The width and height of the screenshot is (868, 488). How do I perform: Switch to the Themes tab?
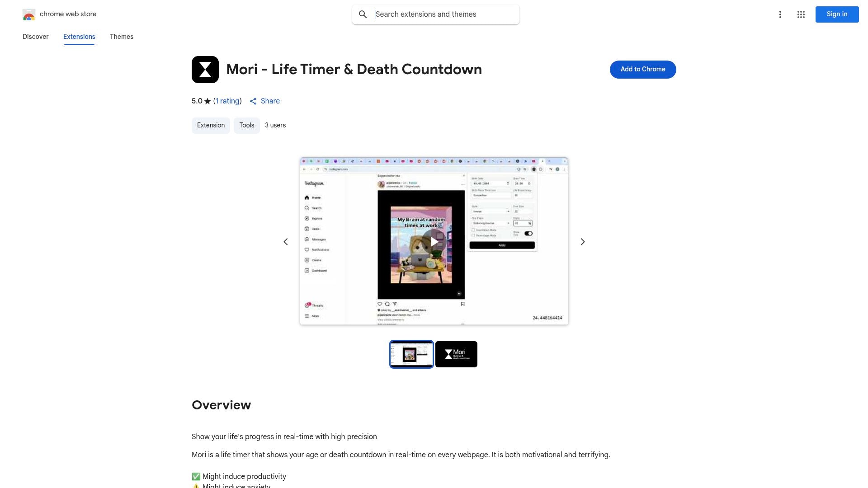coord(121,37)
